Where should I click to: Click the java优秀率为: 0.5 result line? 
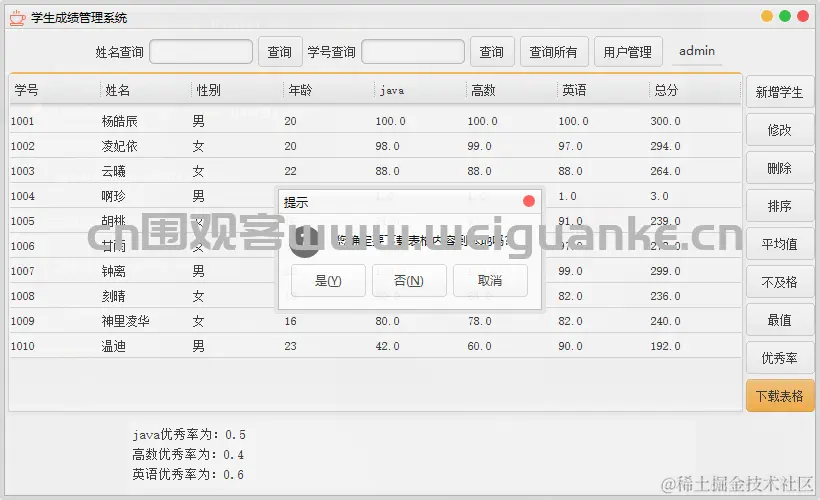click(x=189, y=434)
